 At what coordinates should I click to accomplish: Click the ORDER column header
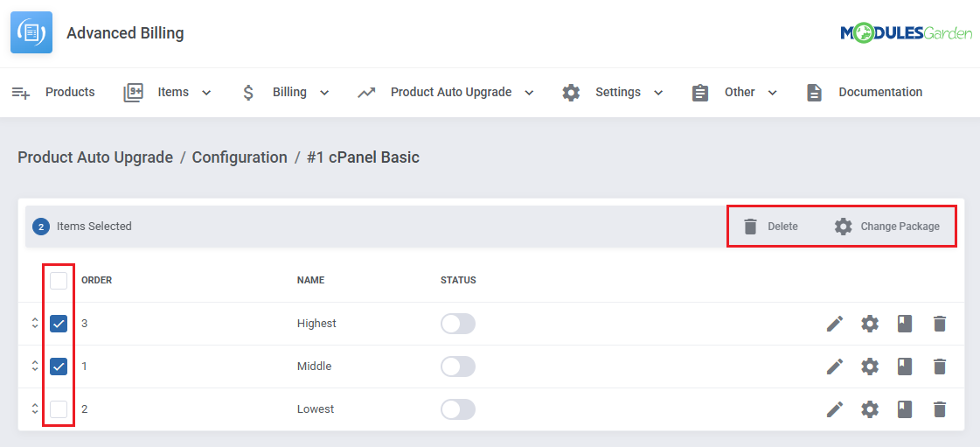(x=96, y=280)
